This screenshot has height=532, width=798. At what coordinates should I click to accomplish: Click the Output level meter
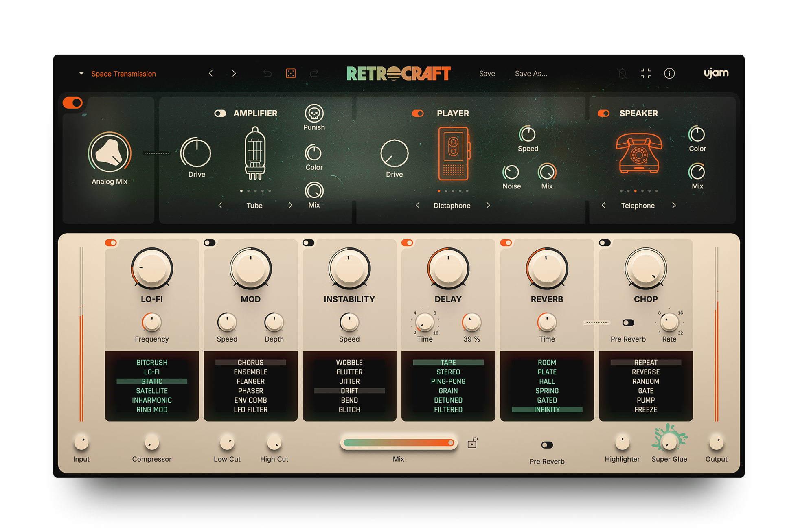(716, 334)
